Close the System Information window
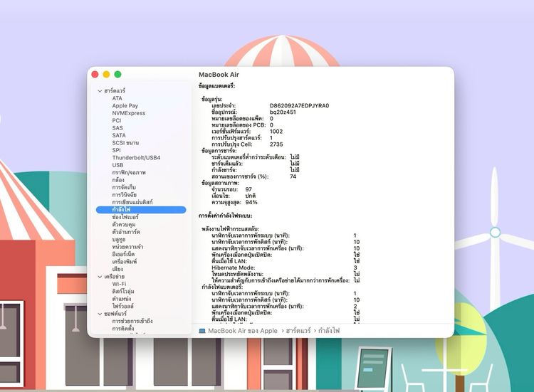 pos(95,74)
